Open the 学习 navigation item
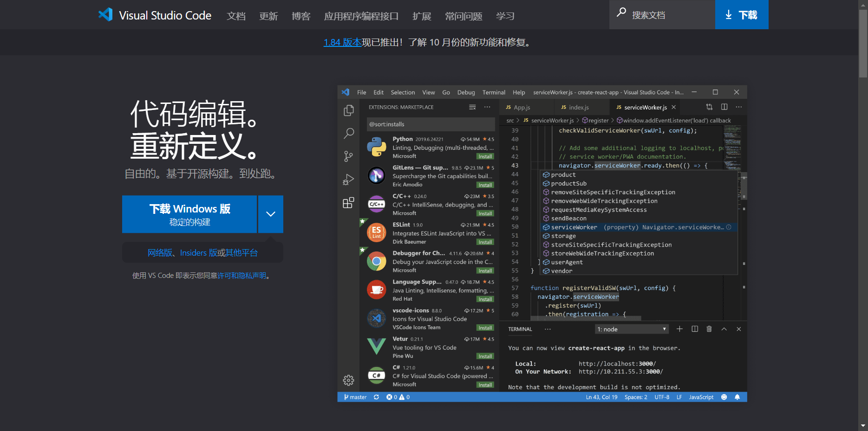Screen dimensions: 868x431 click(505, 16)
